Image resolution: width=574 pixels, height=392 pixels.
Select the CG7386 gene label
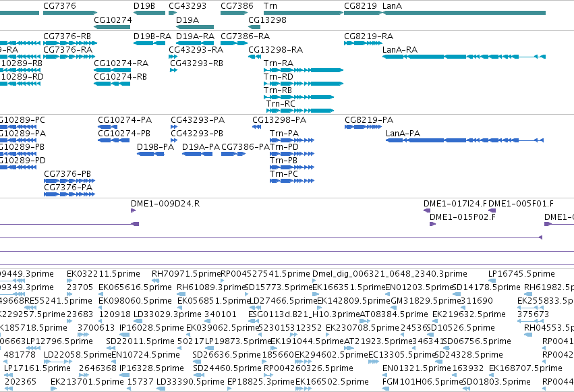click(237, 6)
